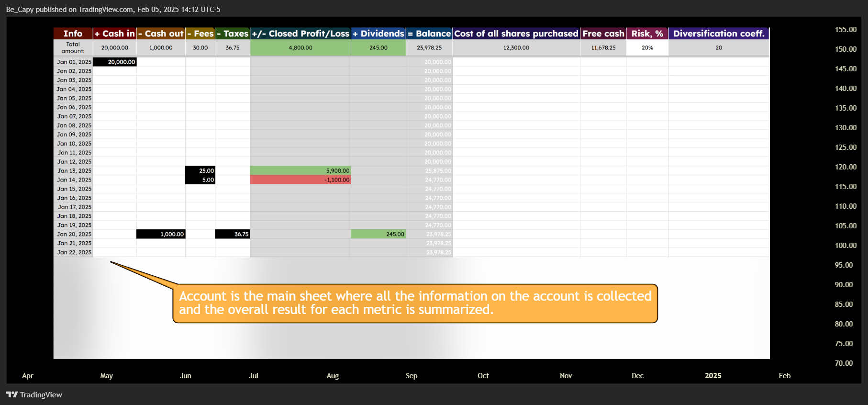
Task: Click total cash in value 20,000.00
Action: [115, 48]
